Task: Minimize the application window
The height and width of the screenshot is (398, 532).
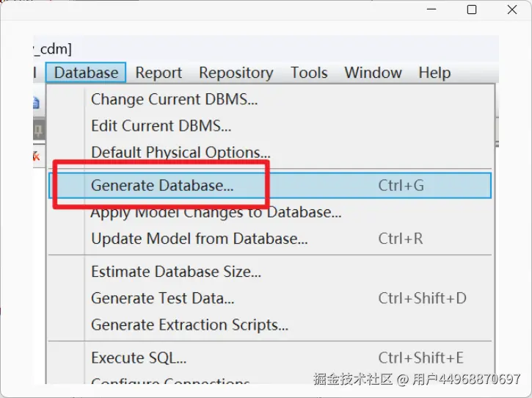Action: 431,10
